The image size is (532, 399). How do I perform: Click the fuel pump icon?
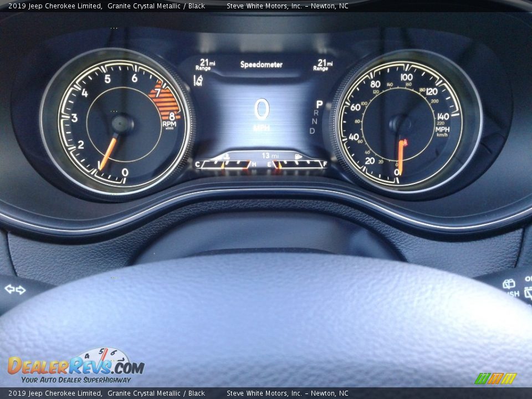[x=299, y=157]
